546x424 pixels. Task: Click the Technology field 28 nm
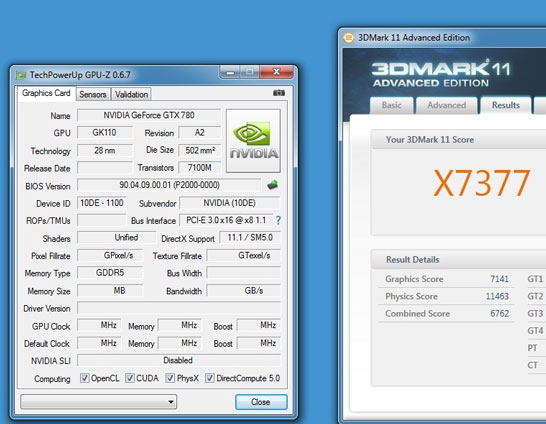(104, 150)
